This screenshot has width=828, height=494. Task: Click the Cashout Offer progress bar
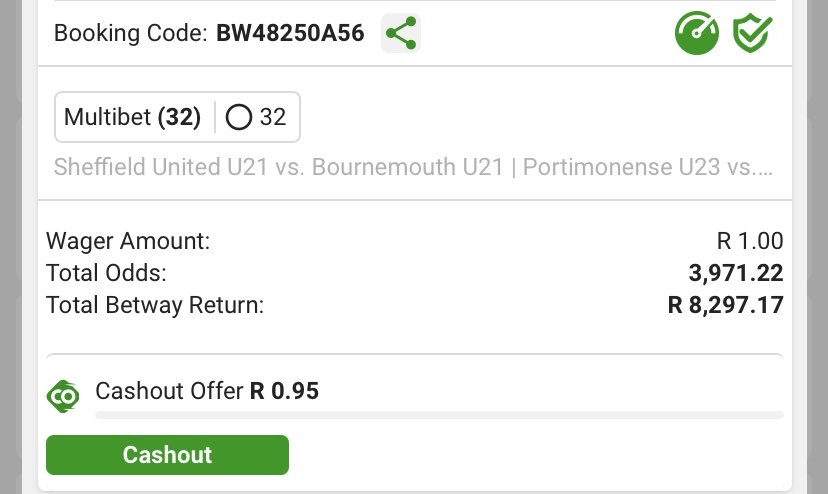(439, 415)
